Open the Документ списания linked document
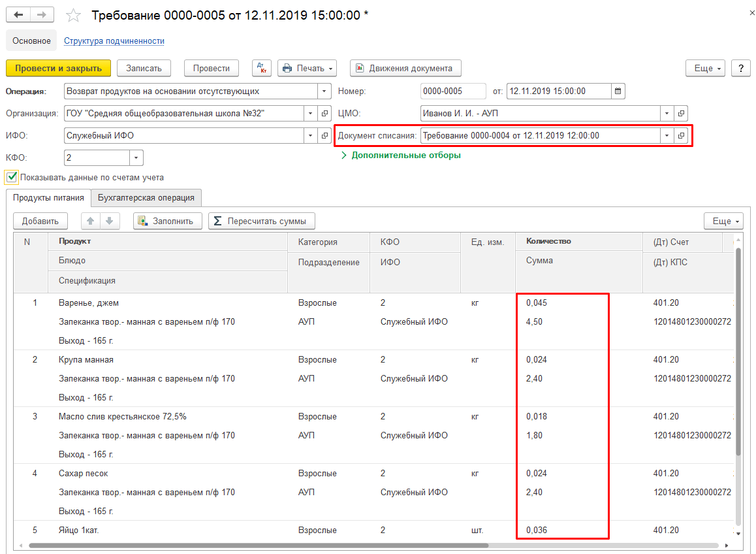Viewport: 756px width, 554px height. pos(681,135)
